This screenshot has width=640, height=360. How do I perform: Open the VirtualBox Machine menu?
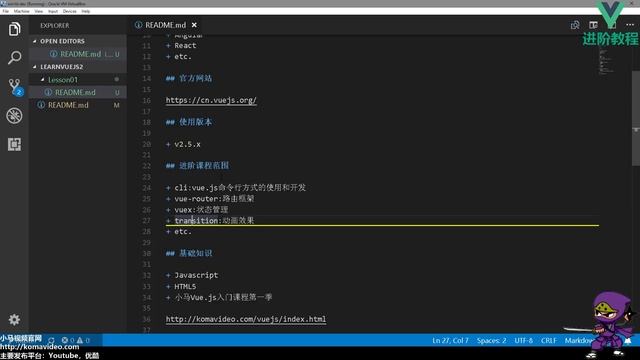[x=22, y=11]
